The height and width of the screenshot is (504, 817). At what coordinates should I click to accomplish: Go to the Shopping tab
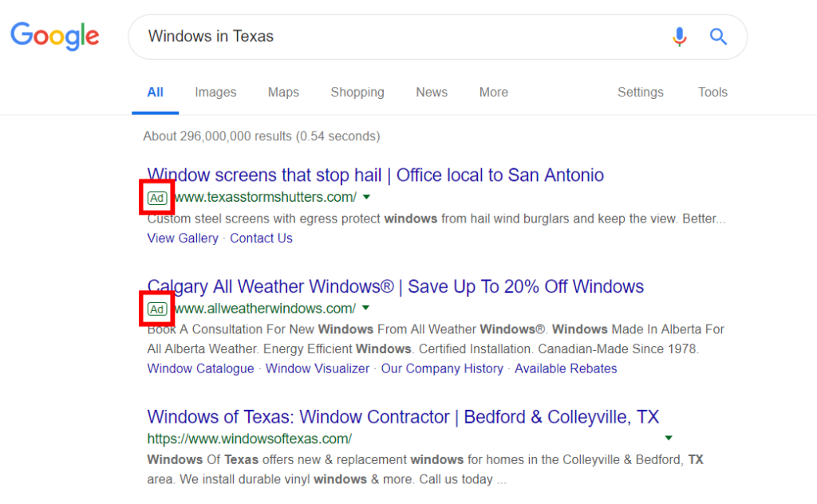click(357, 93)
